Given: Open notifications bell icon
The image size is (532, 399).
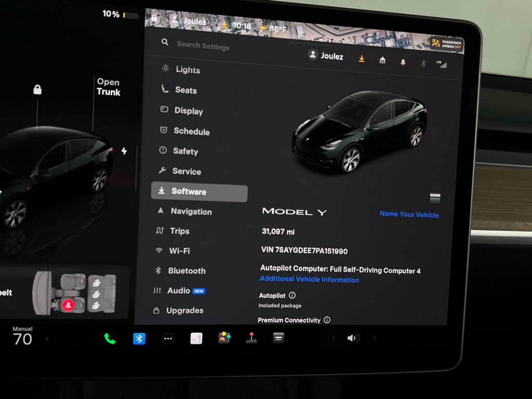Looking at the screenshot, I should 403,62.
